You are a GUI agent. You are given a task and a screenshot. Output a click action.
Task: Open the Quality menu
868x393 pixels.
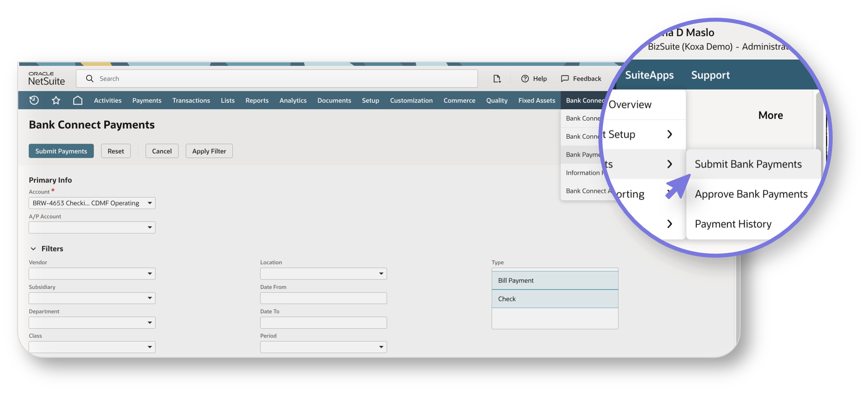[497, 100]
